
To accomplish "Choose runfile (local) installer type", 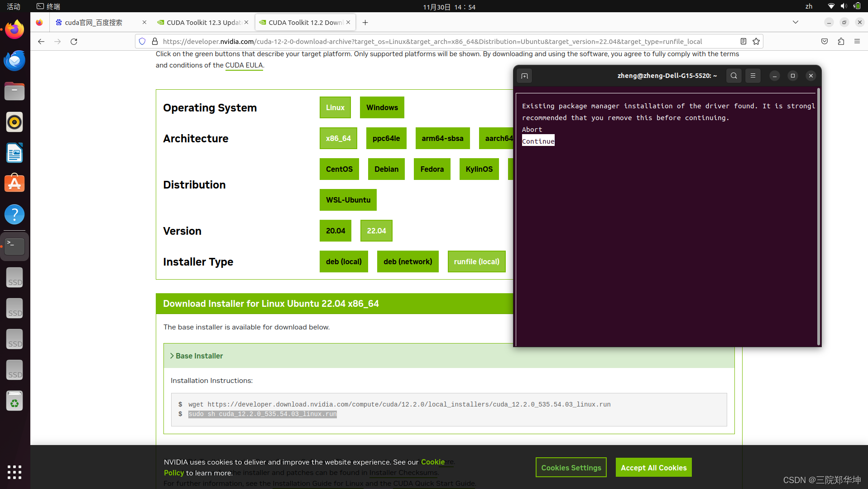I will click(477, 262).
